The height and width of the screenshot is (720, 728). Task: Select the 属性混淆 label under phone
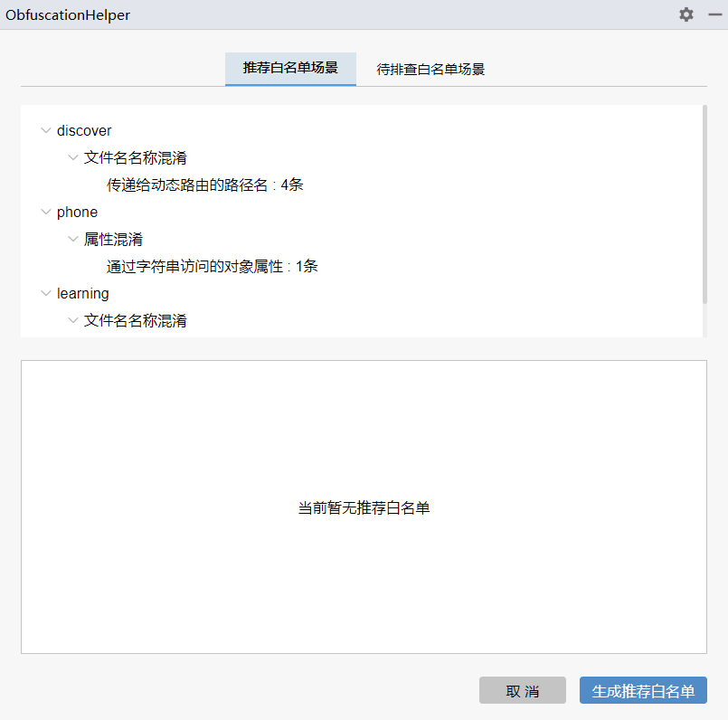[113, 240]
